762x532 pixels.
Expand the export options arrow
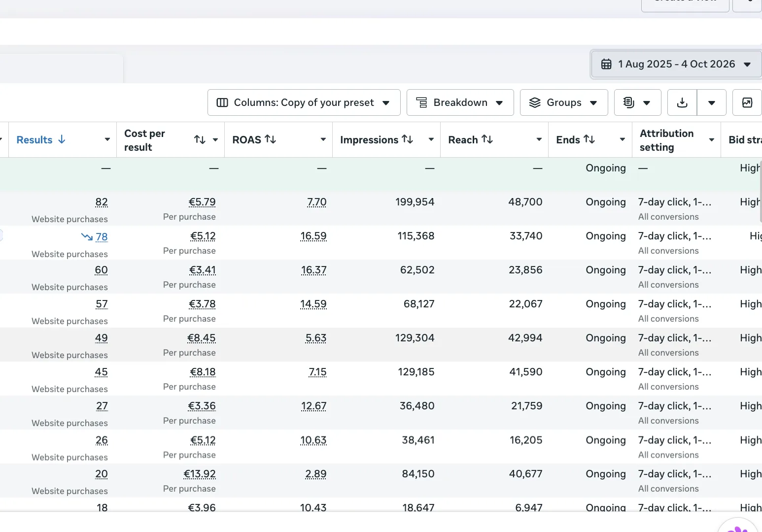711,102
